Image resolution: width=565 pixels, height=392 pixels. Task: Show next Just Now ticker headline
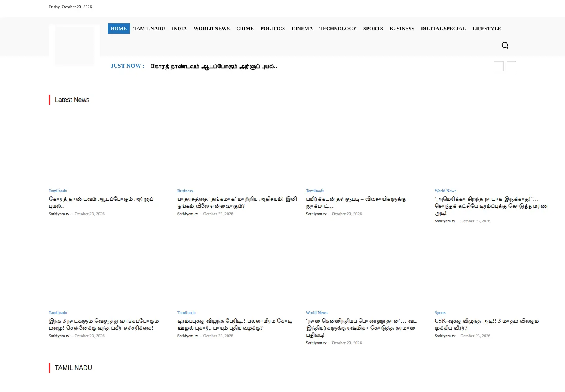(511, 66)
